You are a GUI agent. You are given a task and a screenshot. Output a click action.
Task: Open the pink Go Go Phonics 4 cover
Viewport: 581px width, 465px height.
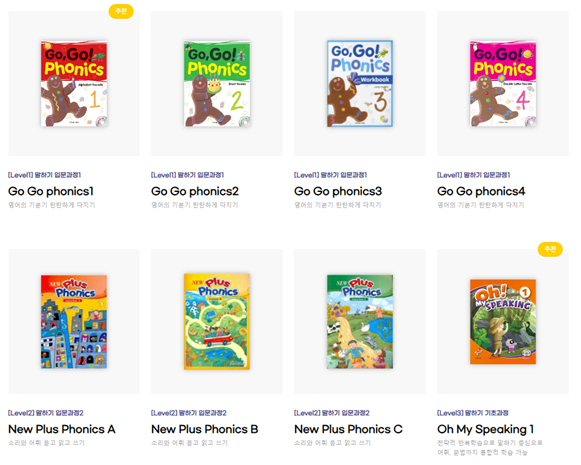point(503,84)
